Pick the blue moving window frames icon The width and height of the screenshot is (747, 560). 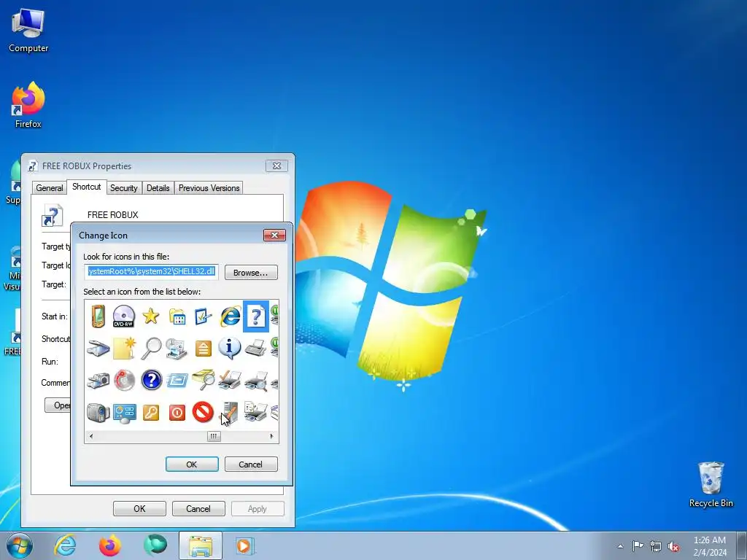click(x=177, y=381)
